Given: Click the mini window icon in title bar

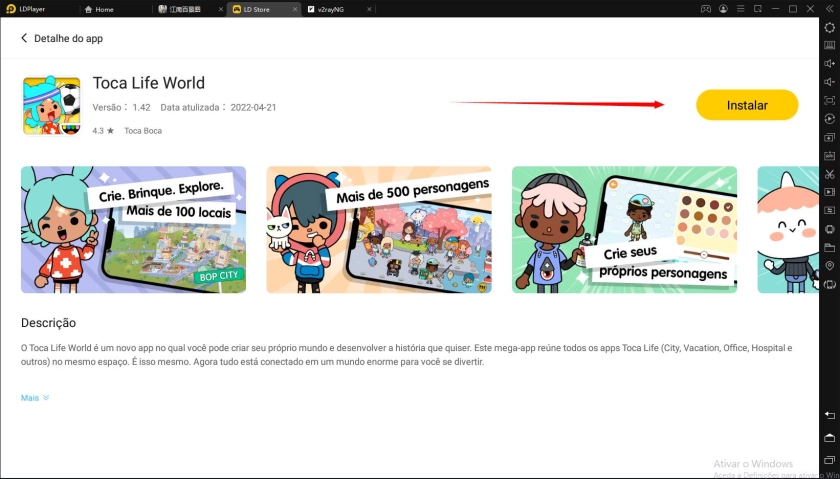Looking at the screenshot, I should pos(758,9).
